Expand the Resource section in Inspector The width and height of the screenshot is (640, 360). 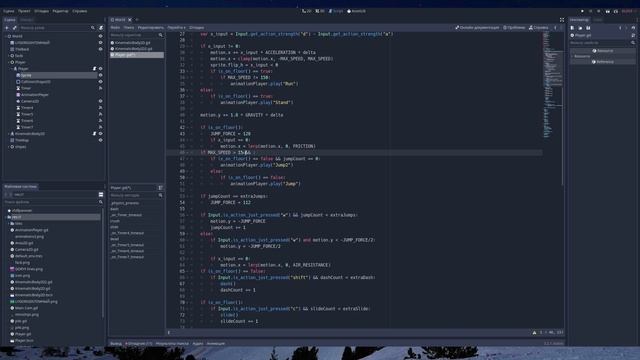[602, 56]
